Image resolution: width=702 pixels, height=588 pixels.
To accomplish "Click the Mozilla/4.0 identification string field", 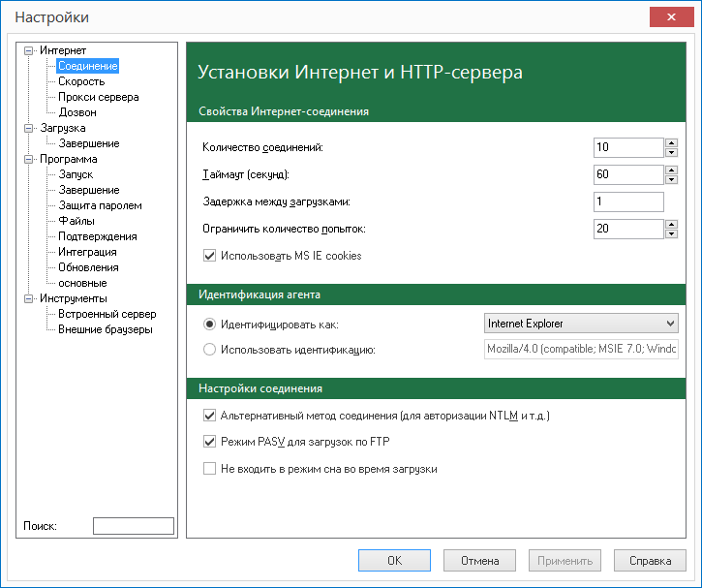I will (x=581, y=350).
